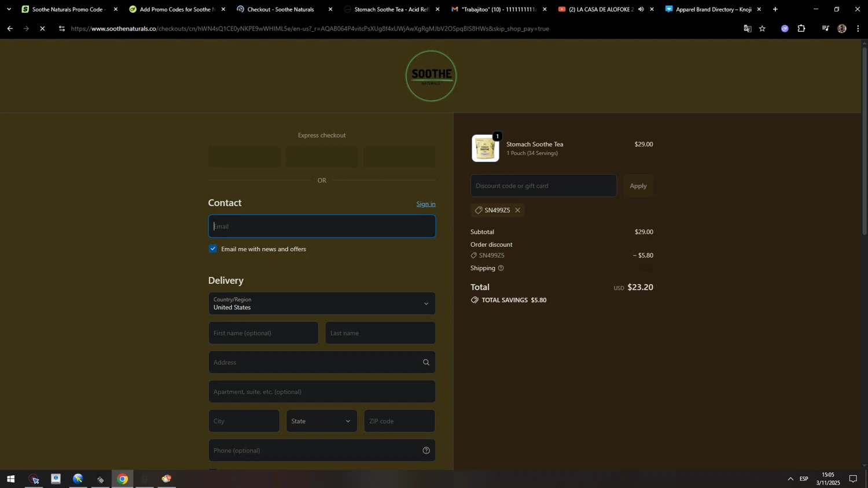Screen dimensions: 868x488
Task: Open a new browser tab
Action: [775, 9]
